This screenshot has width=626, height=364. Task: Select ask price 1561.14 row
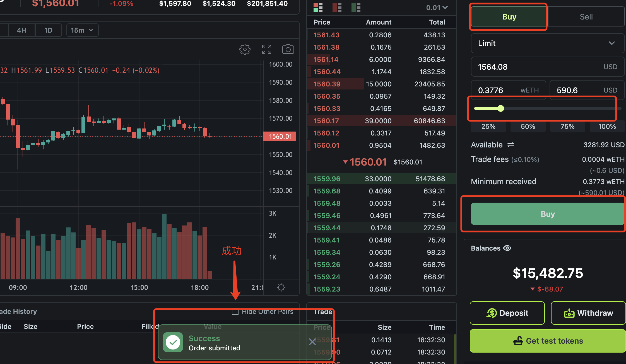pyautogui.click(x=381, y=59)
